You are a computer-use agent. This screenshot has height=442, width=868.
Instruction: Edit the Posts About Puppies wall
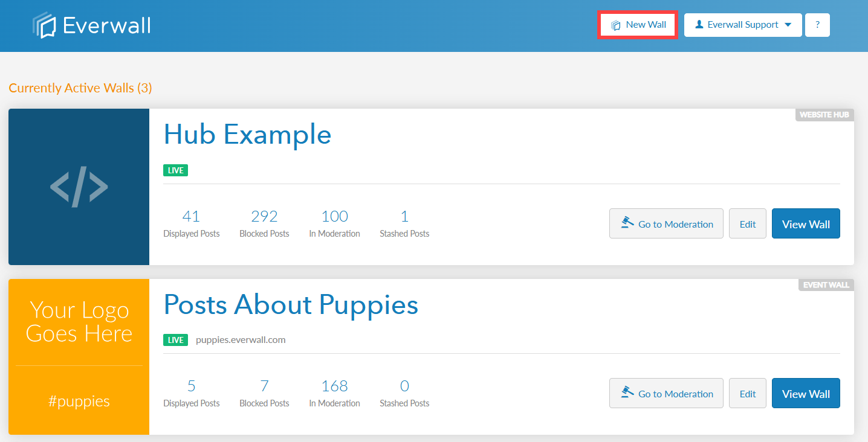pos(748,393)
